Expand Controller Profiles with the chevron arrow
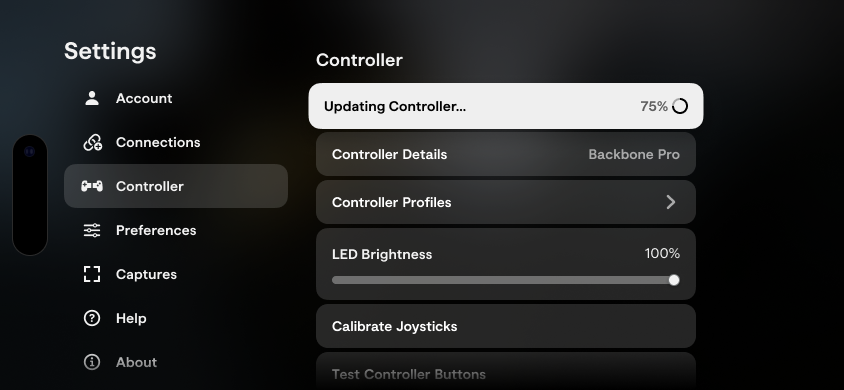The width and height of the screenshot is (844, 390). [x=671, y=202]
